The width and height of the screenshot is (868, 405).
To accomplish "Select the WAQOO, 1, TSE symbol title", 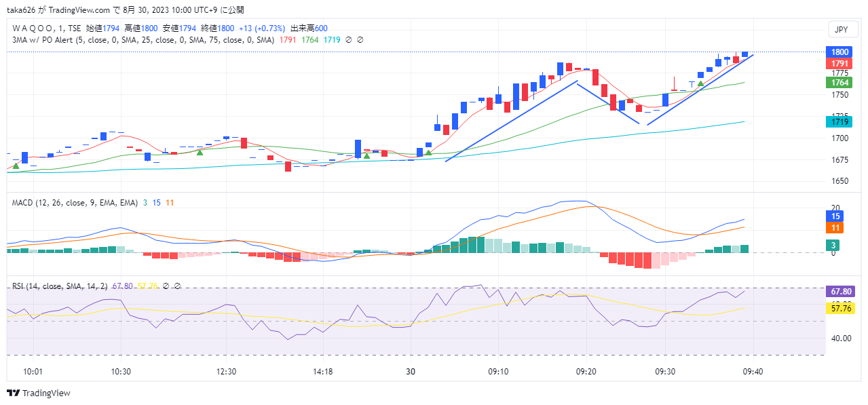I will pos(46,28).
